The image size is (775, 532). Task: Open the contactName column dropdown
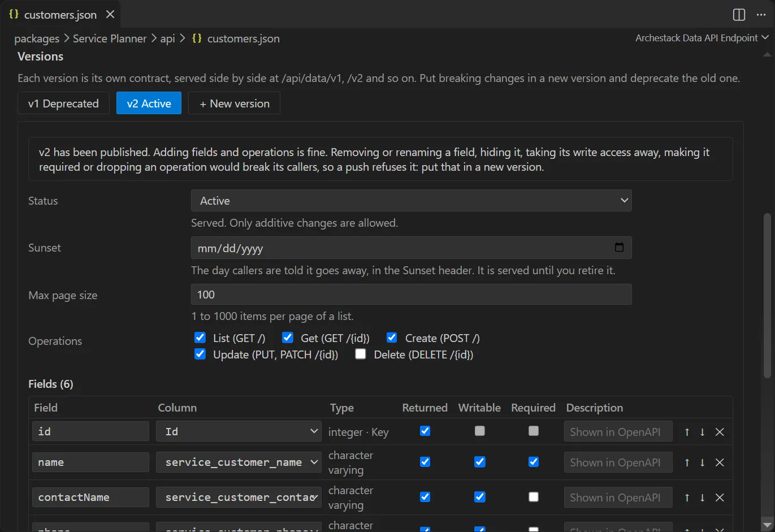(x=239, y=497)
